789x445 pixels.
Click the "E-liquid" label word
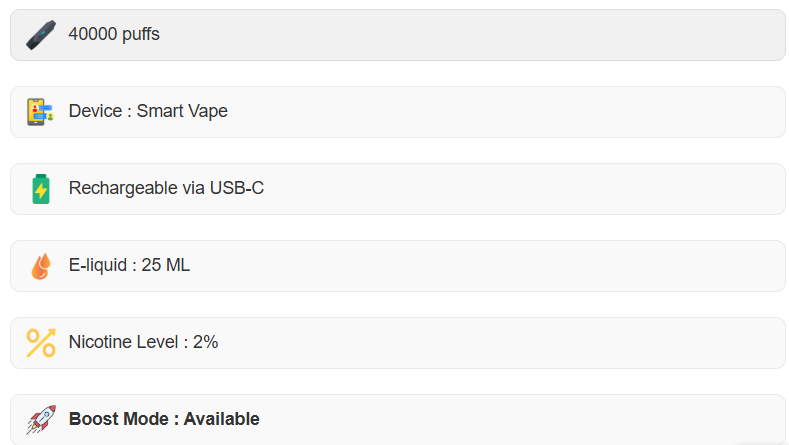97,266
